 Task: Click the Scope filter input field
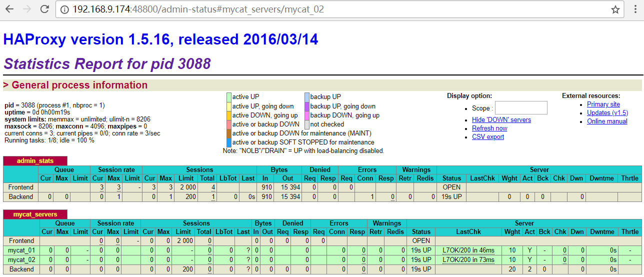521,107
